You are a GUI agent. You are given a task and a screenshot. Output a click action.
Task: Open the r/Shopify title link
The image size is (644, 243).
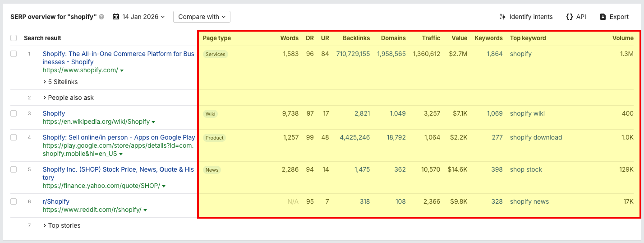click(x=56, y=201)
